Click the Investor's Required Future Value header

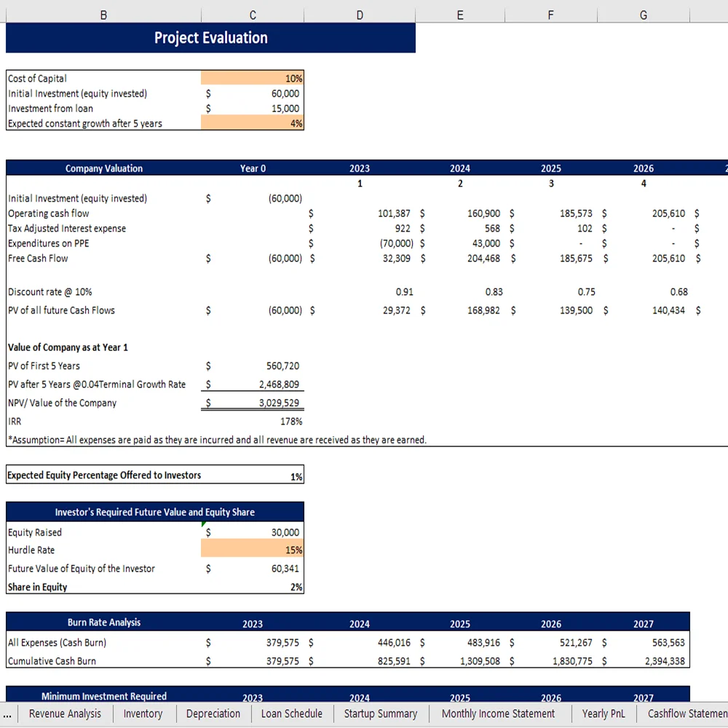(154, 512)
